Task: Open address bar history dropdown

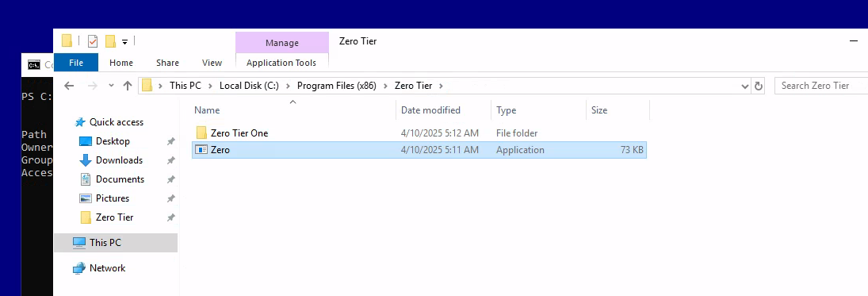Action: (744, 86)
